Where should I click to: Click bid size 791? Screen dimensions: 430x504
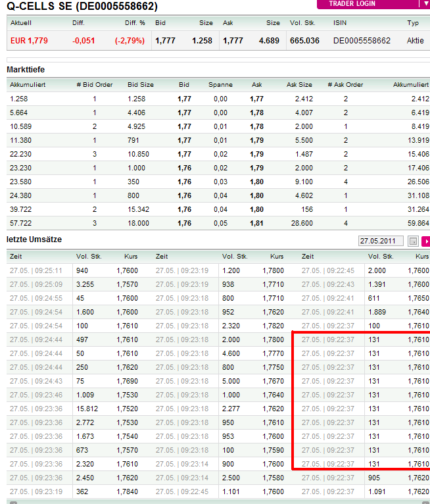(x=133, y=140)
